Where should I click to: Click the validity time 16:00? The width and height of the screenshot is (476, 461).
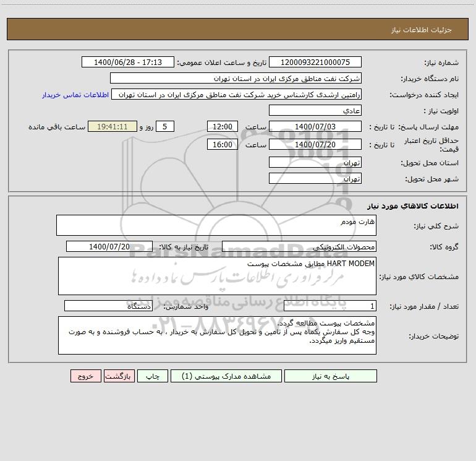(x=222, y=144)
